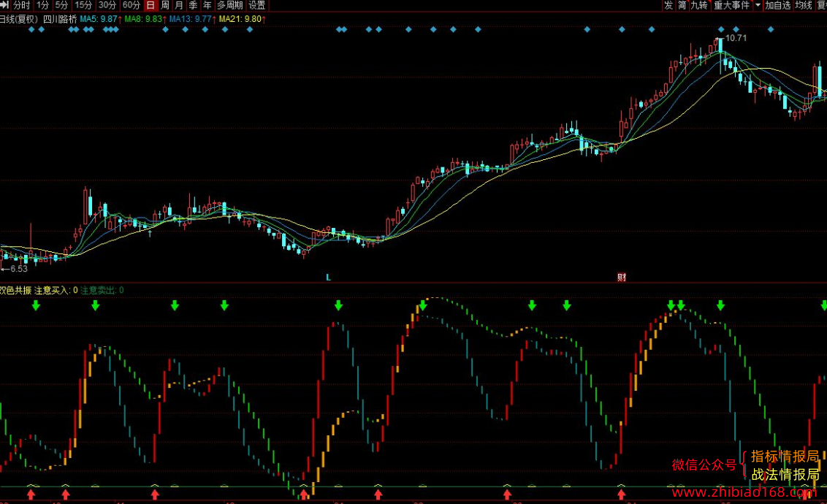This screenshot has width=827, height=504.
Task: Click the 10.71 high price label
Action: [x=736, y=38]
